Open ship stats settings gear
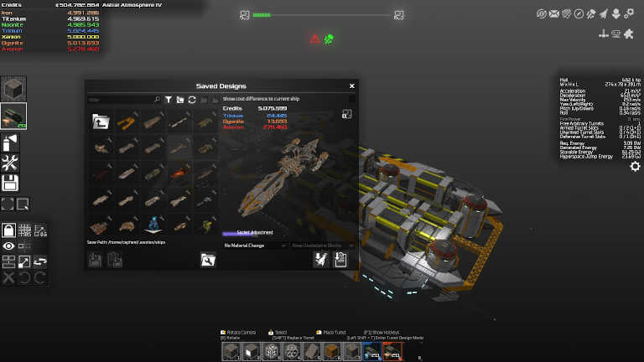This screenshot has width=644, height=362. 635,167
